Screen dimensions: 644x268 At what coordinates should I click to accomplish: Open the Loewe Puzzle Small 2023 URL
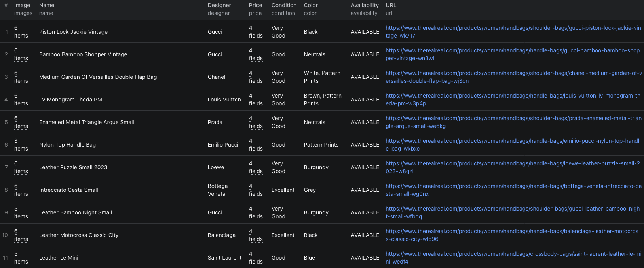click(513, 167)
